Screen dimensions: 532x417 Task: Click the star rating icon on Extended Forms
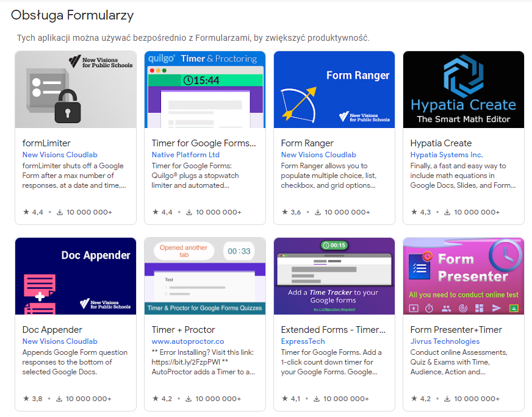point(285,398)
